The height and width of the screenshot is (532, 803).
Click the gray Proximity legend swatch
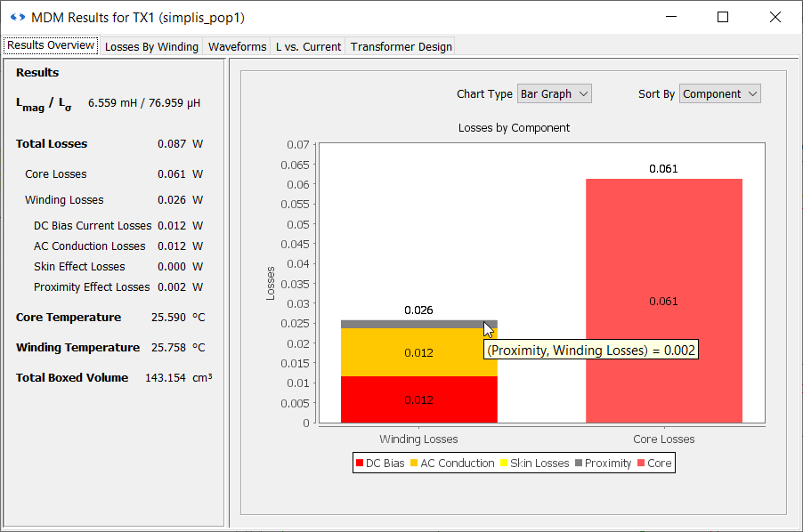click(x=579, y=463)
